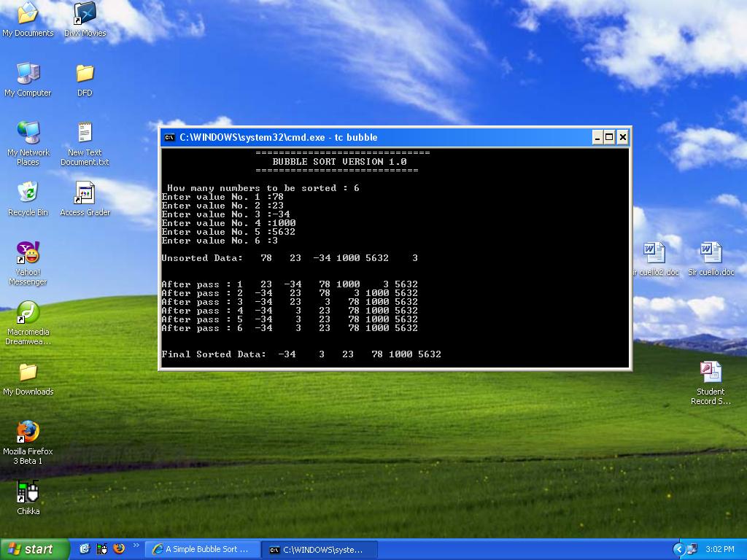Screen dimensions: 747x560
Task: Click the Recycle Bin icon
Action: point(28,199)
